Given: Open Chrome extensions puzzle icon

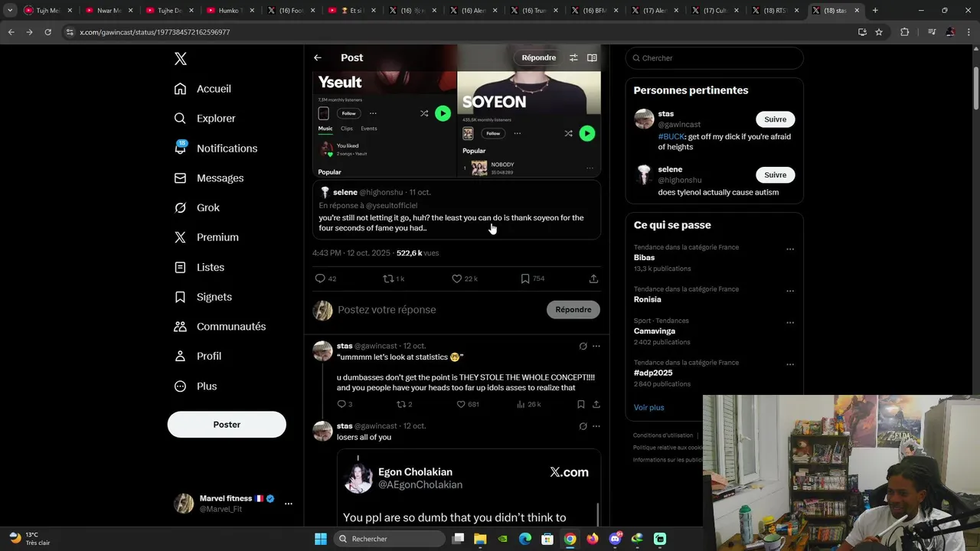Looking at the screenshot, I should (x=905, y=32).
